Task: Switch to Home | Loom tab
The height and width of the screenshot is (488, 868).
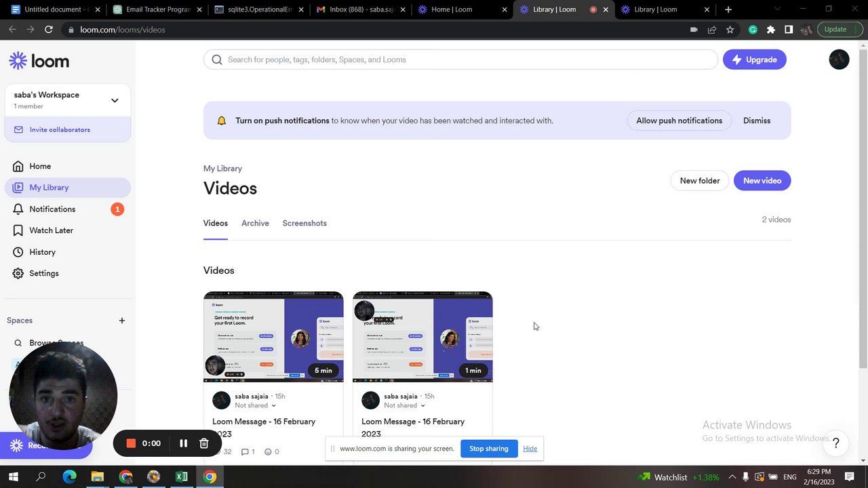Action: (x=462, y=9)
